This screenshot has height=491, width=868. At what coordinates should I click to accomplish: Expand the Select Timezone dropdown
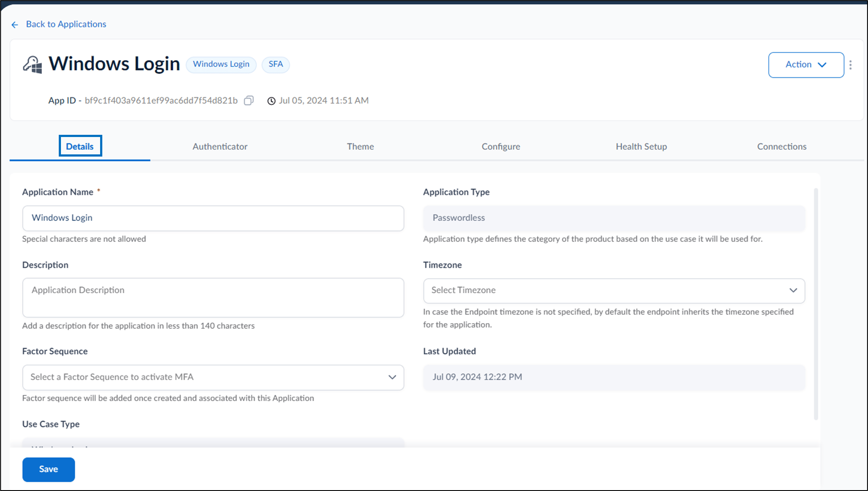[x=614, y=291]
